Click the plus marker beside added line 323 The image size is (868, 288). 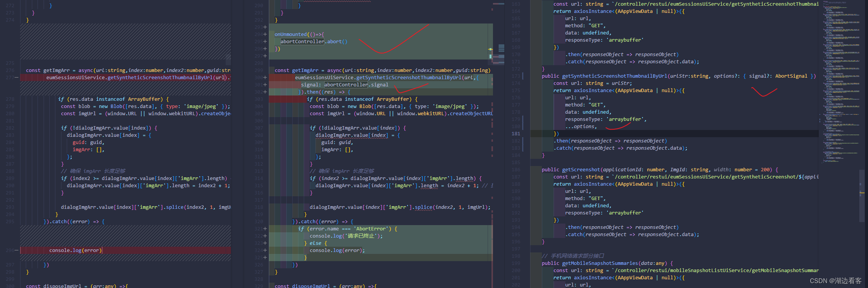(x=265, y=243)
